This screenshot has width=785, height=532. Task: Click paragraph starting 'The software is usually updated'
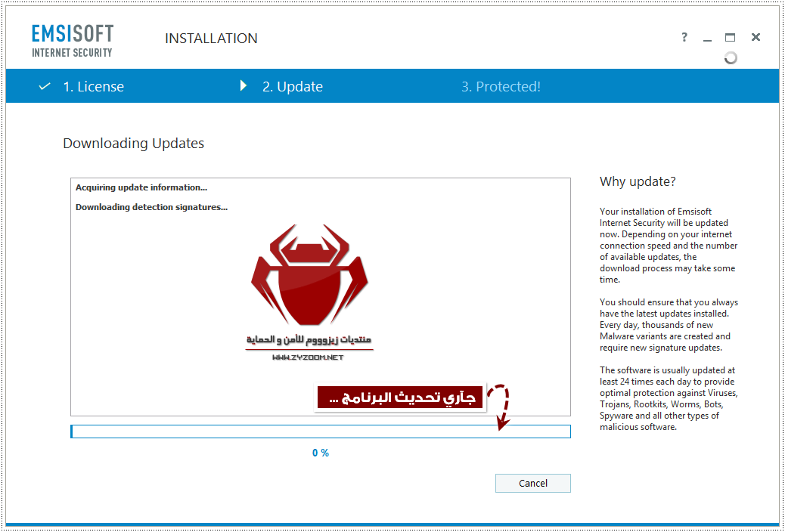click(669, 398)
